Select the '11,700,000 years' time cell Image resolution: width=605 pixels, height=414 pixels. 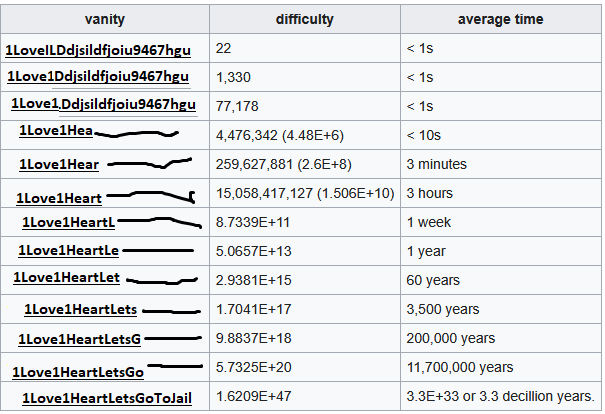pos(500,367)
